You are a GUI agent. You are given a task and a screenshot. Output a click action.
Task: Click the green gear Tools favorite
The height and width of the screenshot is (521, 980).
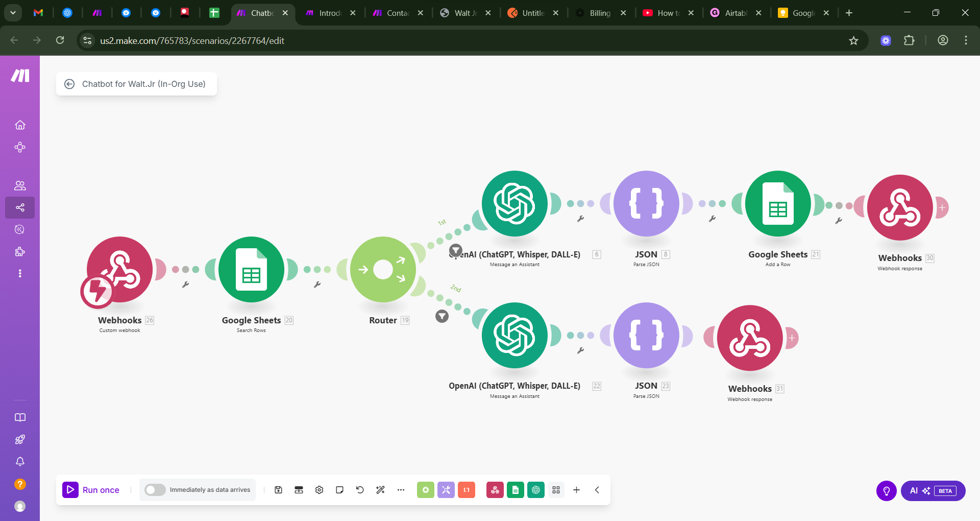coord(426,490)
